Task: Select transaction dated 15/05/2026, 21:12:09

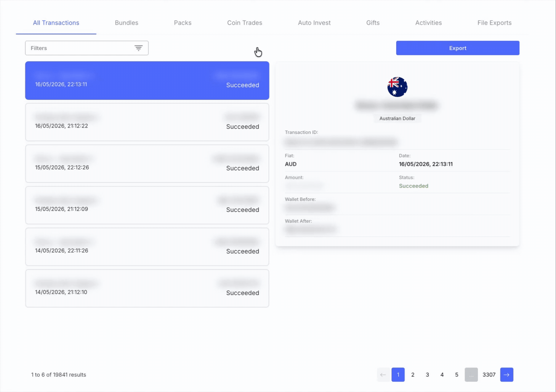Action: (x=147, y=205)
